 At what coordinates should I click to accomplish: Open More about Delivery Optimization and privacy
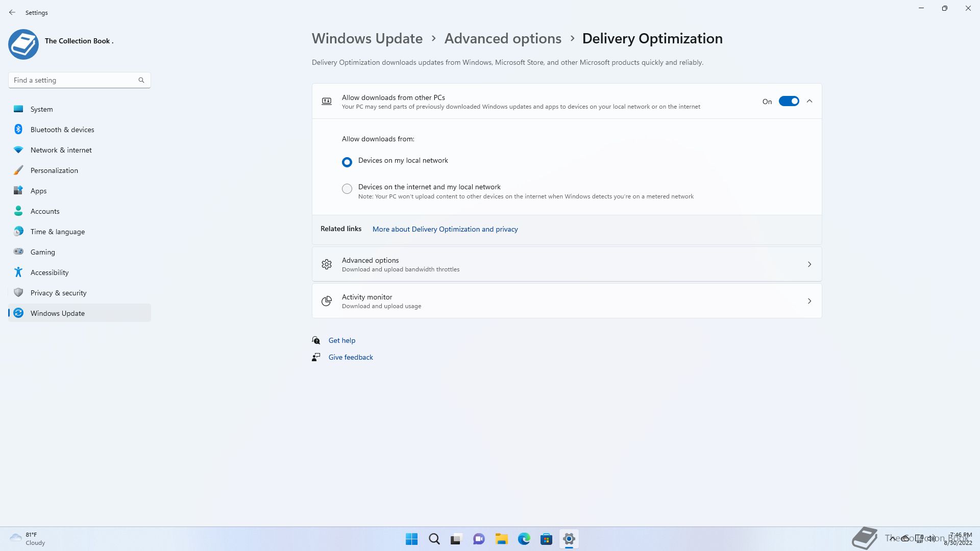[x=445, y=230]
